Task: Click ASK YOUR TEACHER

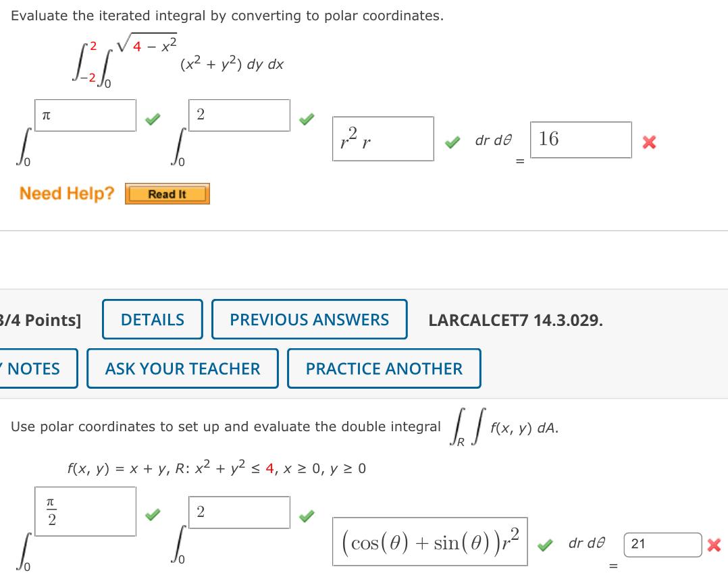Action: pos(182,368)
